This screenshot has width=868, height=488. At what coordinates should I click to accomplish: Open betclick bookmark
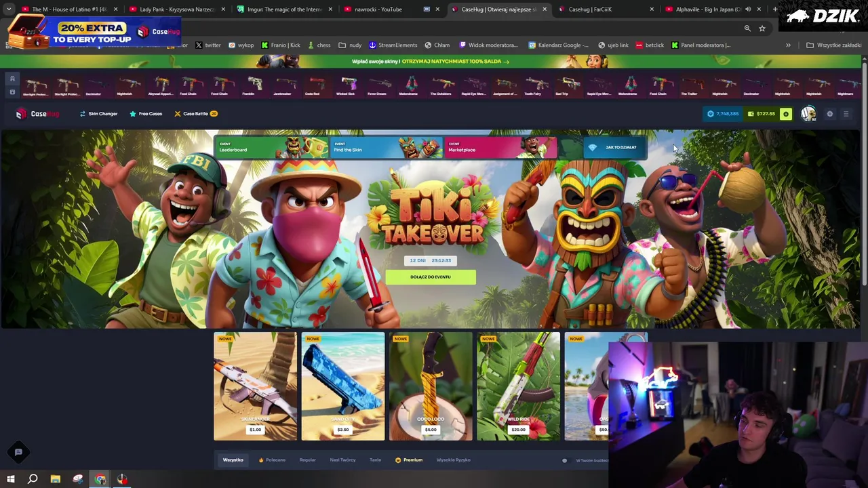[x=650, y=45]
